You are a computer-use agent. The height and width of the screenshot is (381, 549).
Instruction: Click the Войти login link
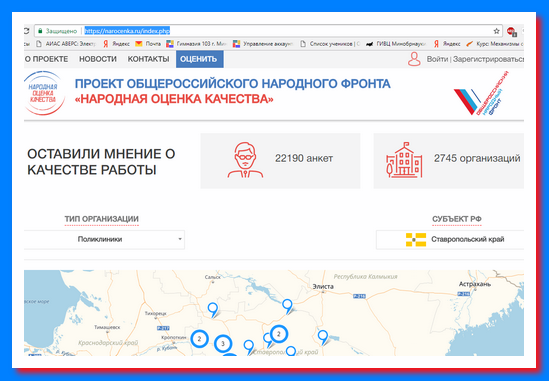coord(437,59)
